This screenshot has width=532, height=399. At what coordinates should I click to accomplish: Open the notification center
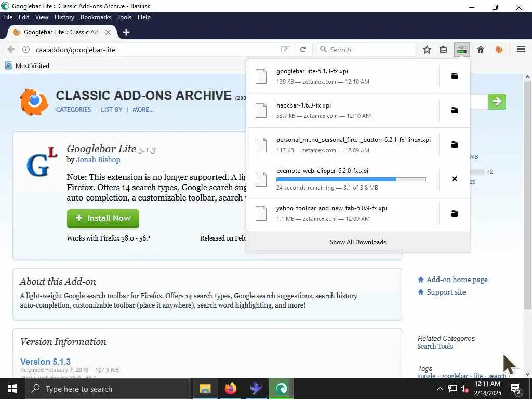click(x=516, y=389)
